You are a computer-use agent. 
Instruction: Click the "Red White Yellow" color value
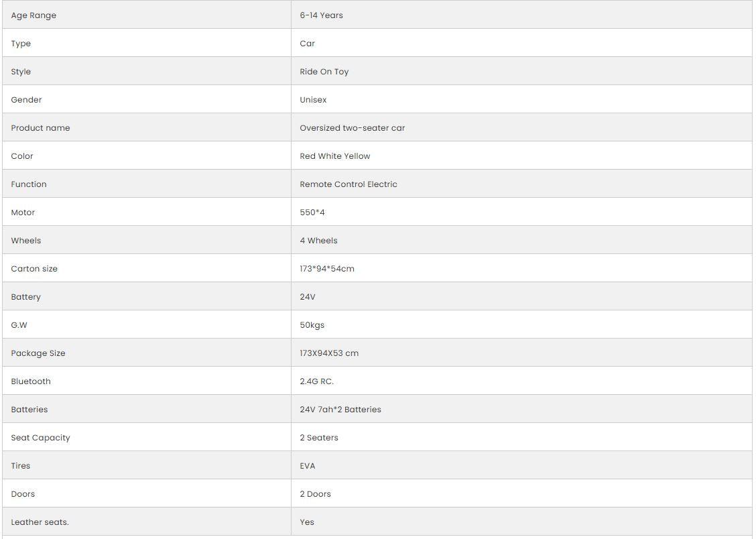(x=335, y=156)
